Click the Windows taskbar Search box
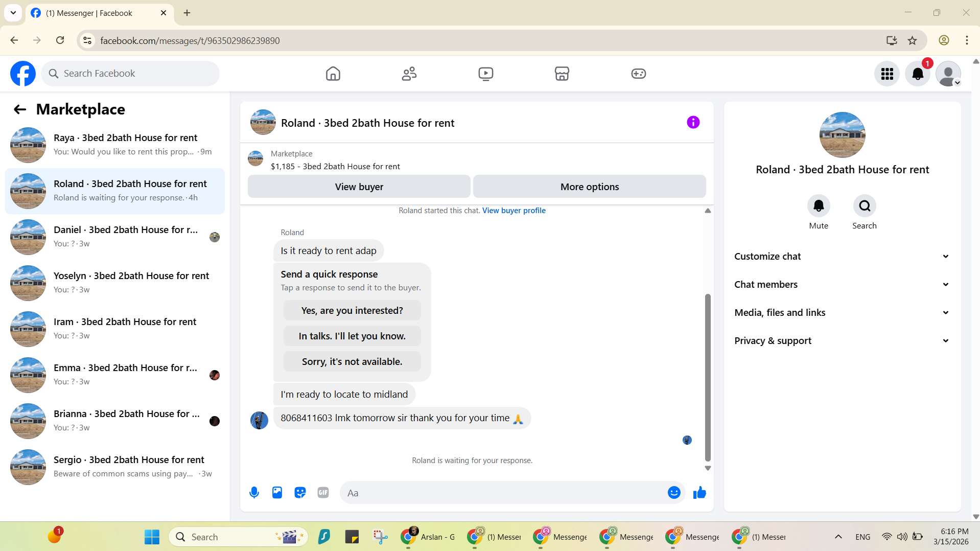This screenshot has height=551, width=980. click(x=238, y=537)
